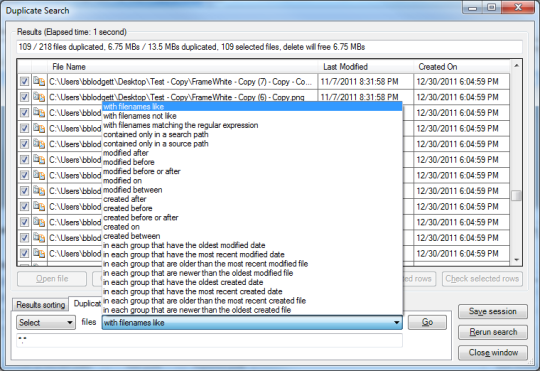The height and width of the screenshot is (371, 540).
Task: Choose 'have the most recent created date' option
Action: (x=252, y=292)
